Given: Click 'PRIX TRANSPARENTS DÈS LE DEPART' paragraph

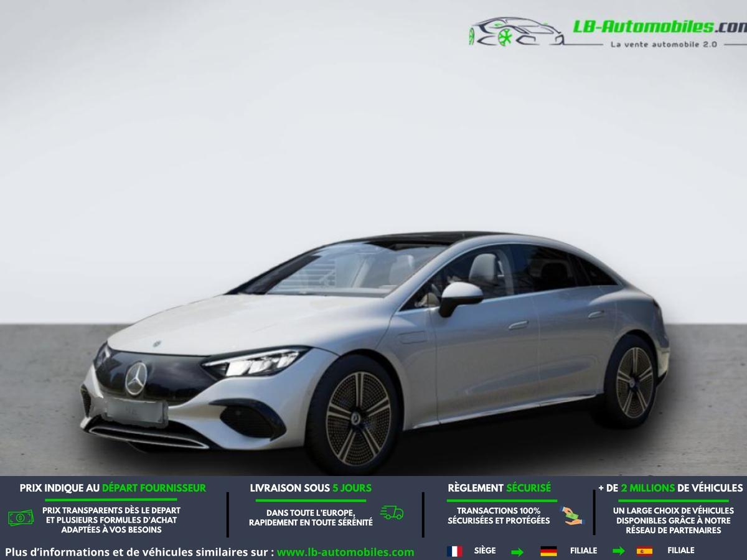Looking at the screenshot, I should 111,520.
